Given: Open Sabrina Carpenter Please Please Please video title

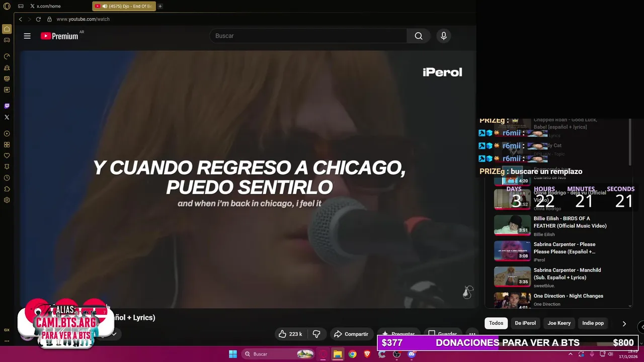Looking at the screenshot, I should [x=565, y=248].
